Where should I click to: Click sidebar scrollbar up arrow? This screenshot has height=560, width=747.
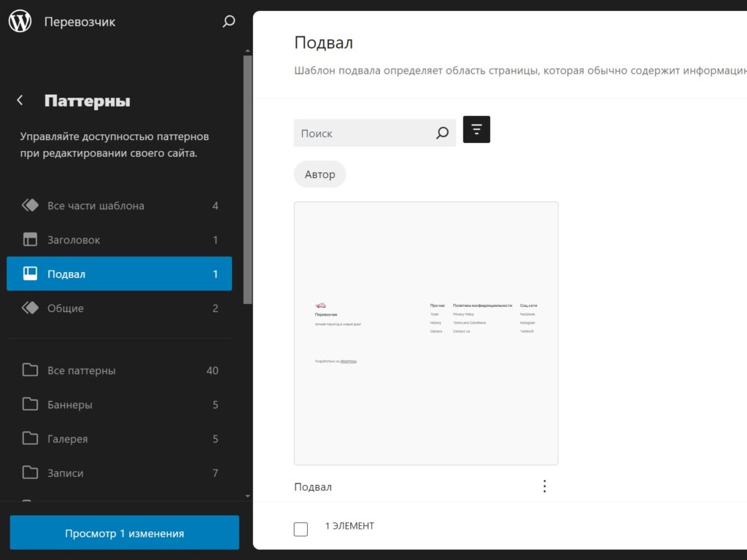tap(248, 50)
